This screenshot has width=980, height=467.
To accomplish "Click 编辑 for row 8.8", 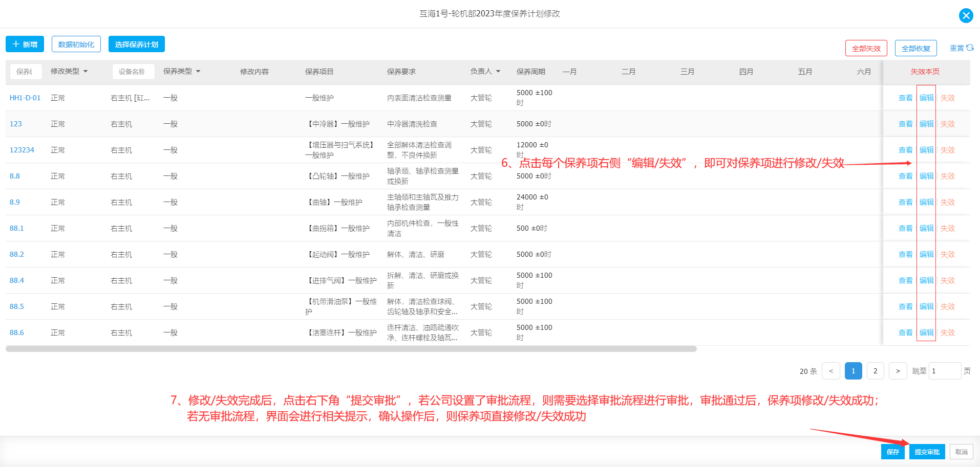I will (927, 176).
